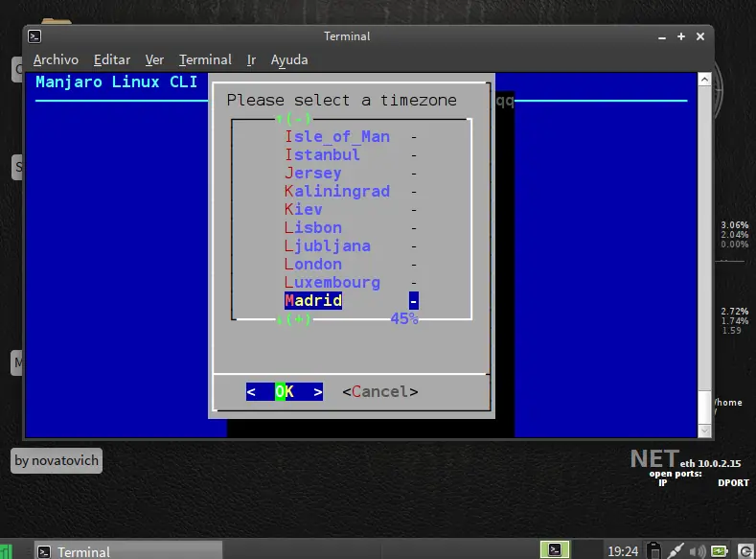
Task: Maximize the Terminal window
Action: pos(681,36)
